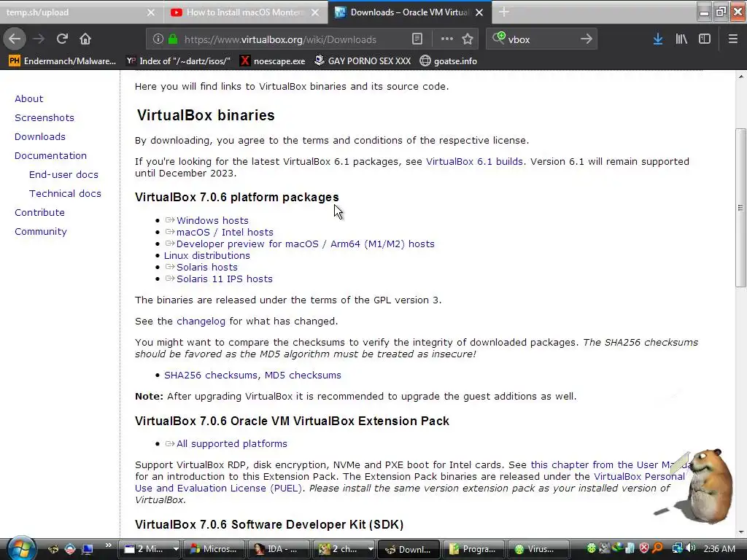Open the Screenshots sidebar link
The image size is (747, 560).
pyautogui.click(x=44, y=117)
